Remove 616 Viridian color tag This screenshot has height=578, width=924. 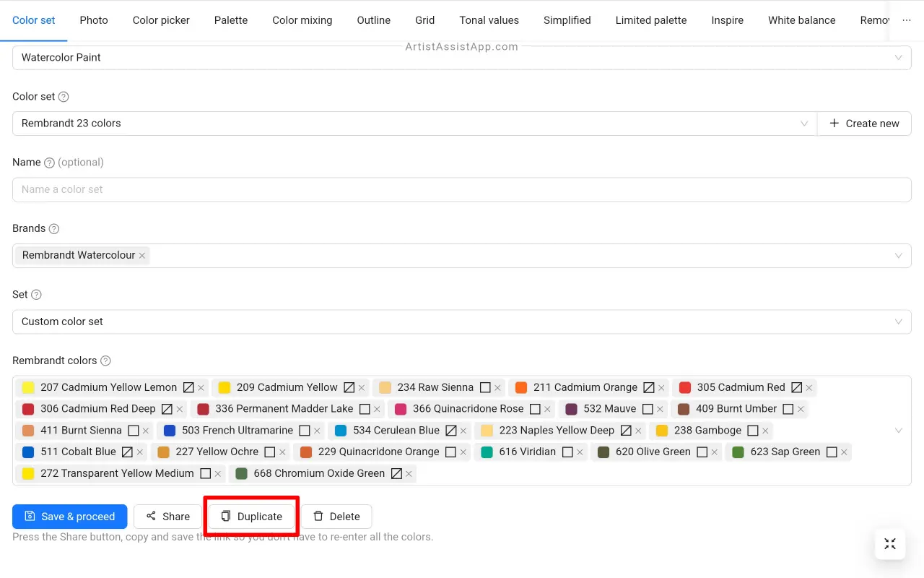pos(580,453)
